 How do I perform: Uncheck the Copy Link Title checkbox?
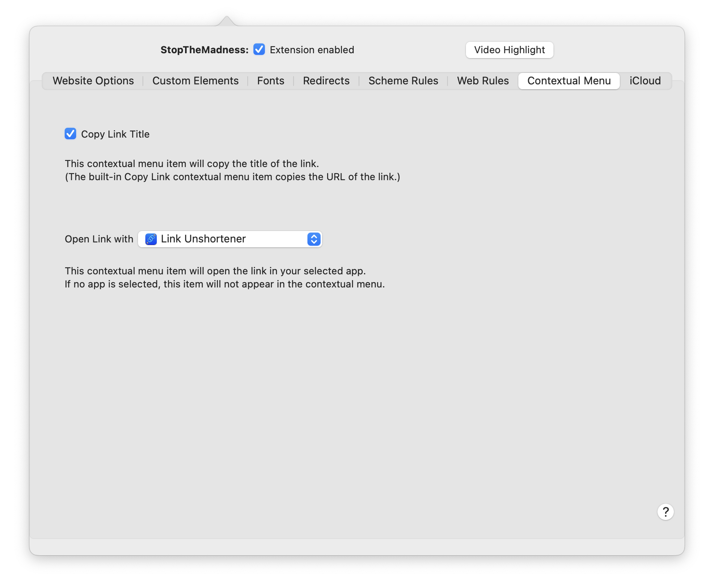(70, 134)
